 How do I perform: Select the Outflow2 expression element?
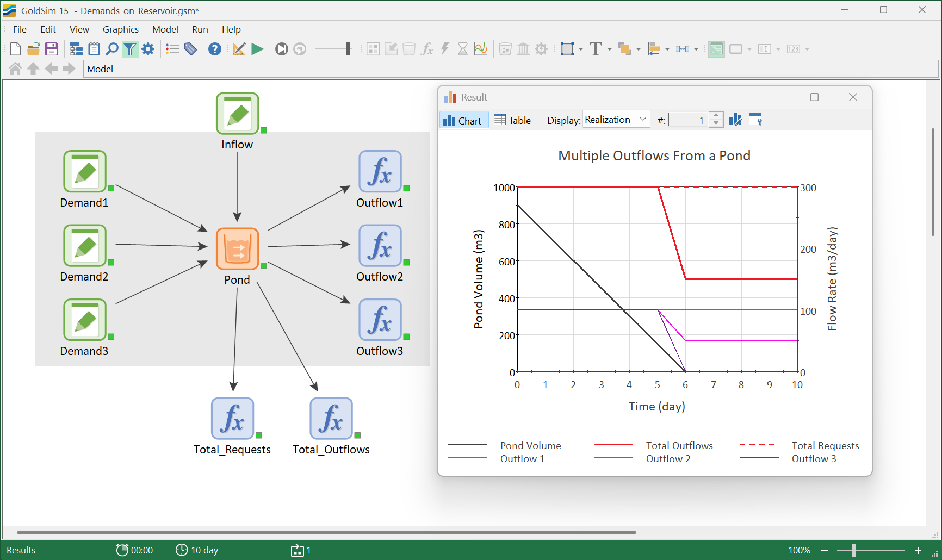pyautogui.click(x=380, y=246)
